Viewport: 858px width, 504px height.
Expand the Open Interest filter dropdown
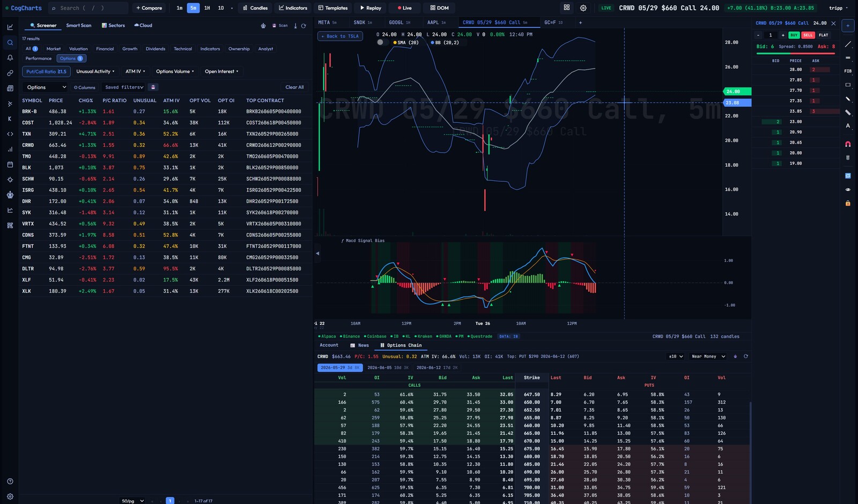coord(221,71)
